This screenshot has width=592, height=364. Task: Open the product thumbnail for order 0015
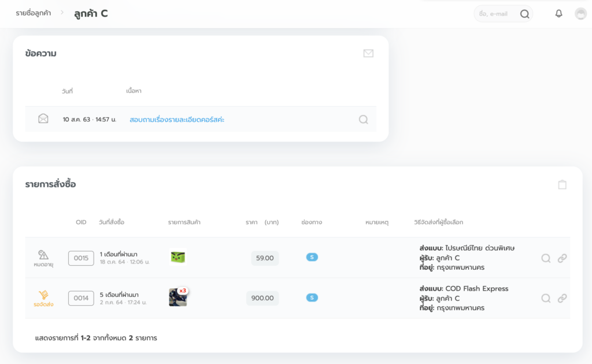[x=178, y=257]
